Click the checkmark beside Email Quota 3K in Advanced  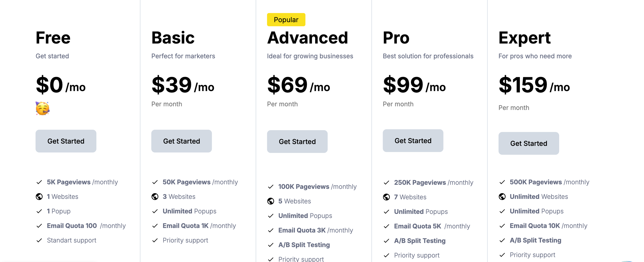[271, 230]
